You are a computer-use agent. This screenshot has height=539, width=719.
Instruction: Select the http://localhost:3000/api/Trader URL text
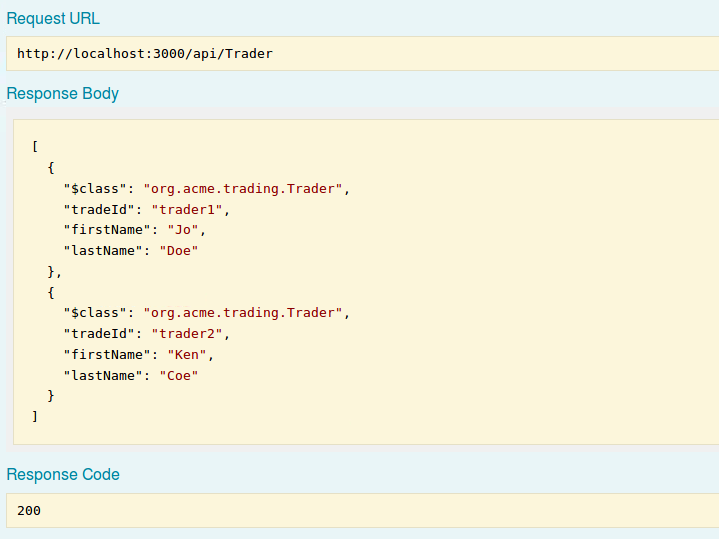click(x=145, y=54)
